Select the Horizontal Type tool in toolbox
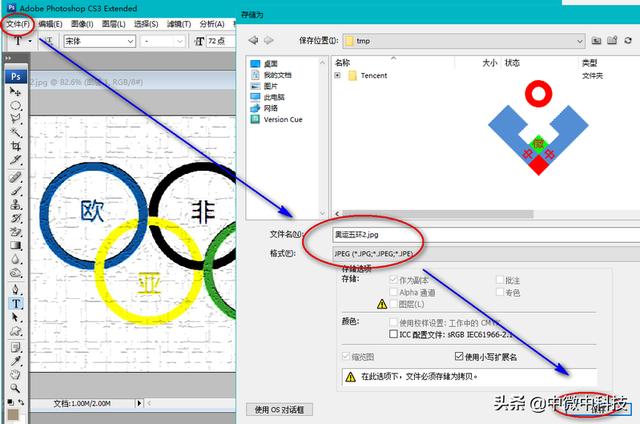 pyautogui.click(x=16, y=303)
